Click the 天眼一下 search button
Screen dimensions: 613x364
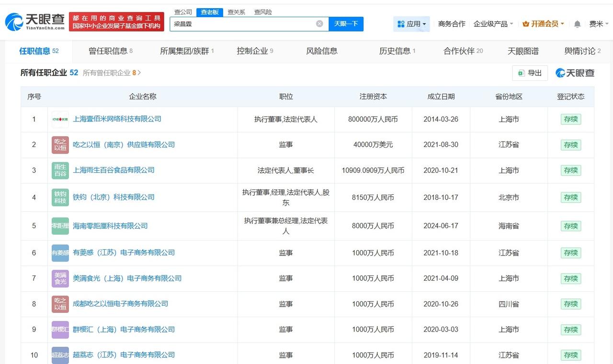pos(345,23)
